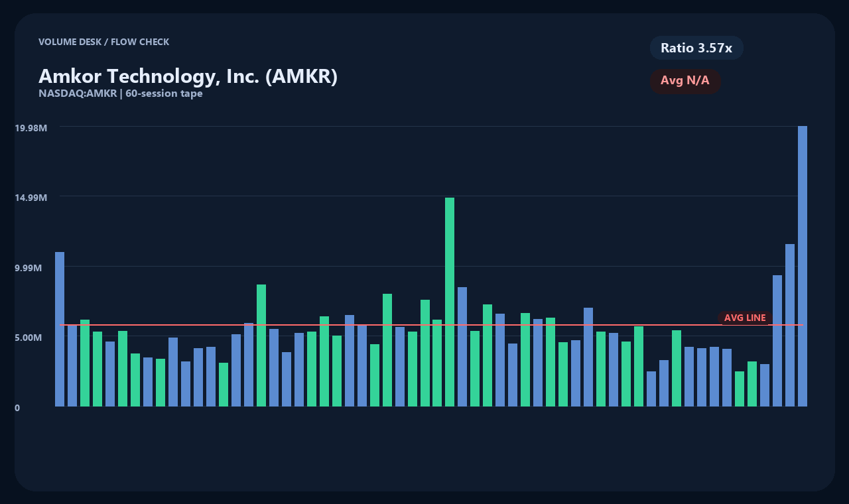The height and width of the screenshot is (504, 849).
Task: Click the 0 axis label
Action: [x=17, y=408]
